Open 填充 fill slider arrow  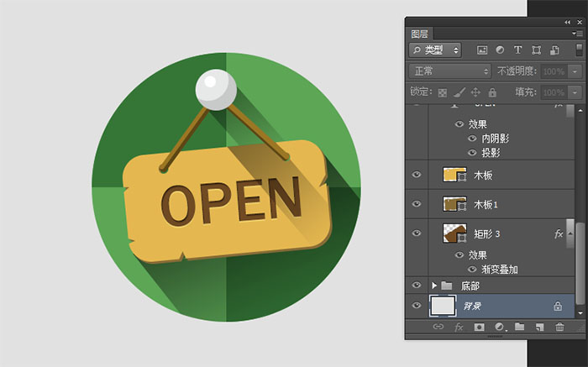pos(575,92)
